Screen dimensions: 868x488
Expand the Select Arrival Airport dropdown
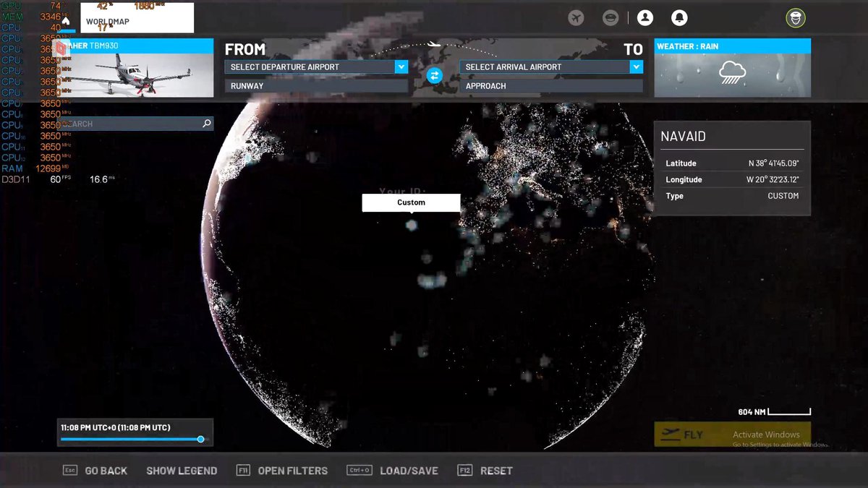pyautogui.click(x=636, y=67)
